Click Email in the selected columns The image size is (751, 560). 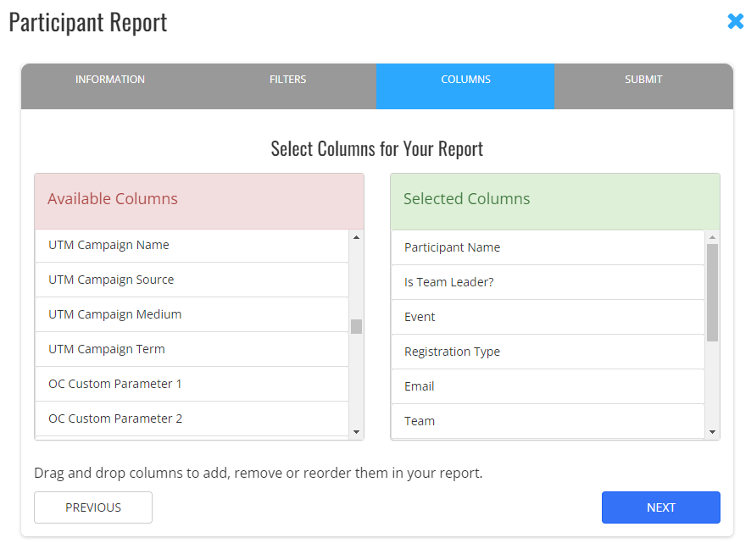(548, 386)
